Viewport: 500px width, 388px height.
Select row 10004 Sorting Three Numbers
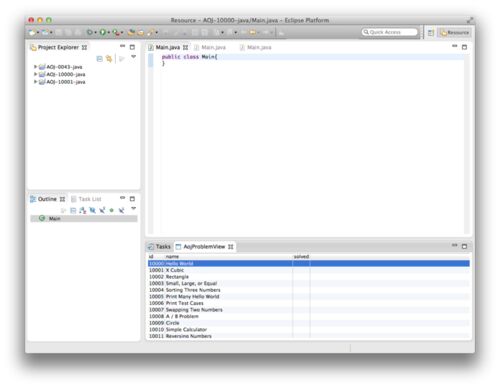(309, 290)
